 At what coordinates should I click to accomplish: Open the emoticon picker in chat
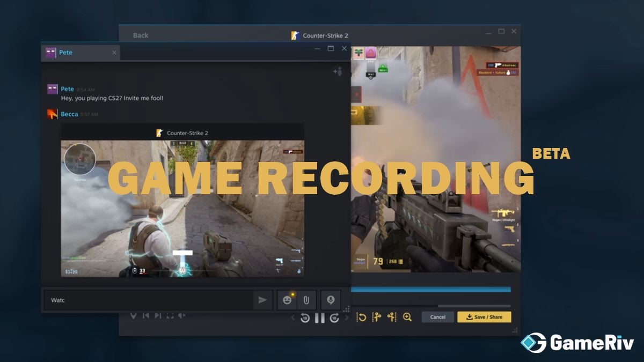(x=287, y=300)
